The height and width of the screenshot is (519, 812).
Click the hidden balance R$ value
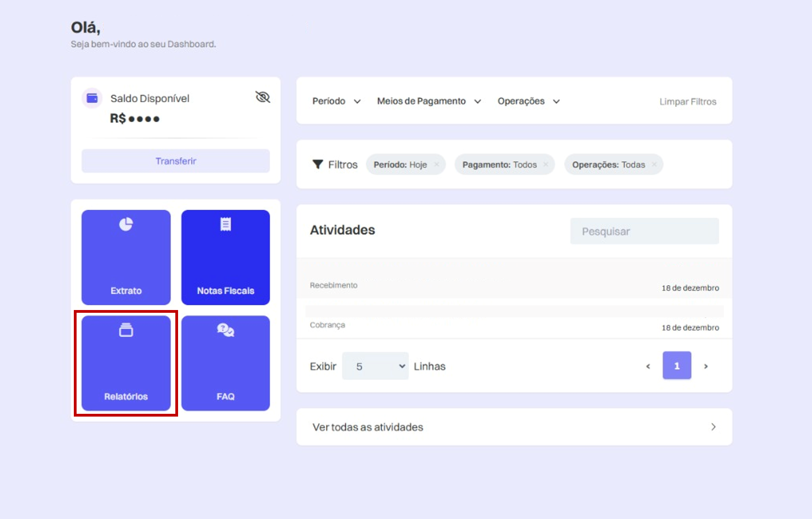[135, 119]
